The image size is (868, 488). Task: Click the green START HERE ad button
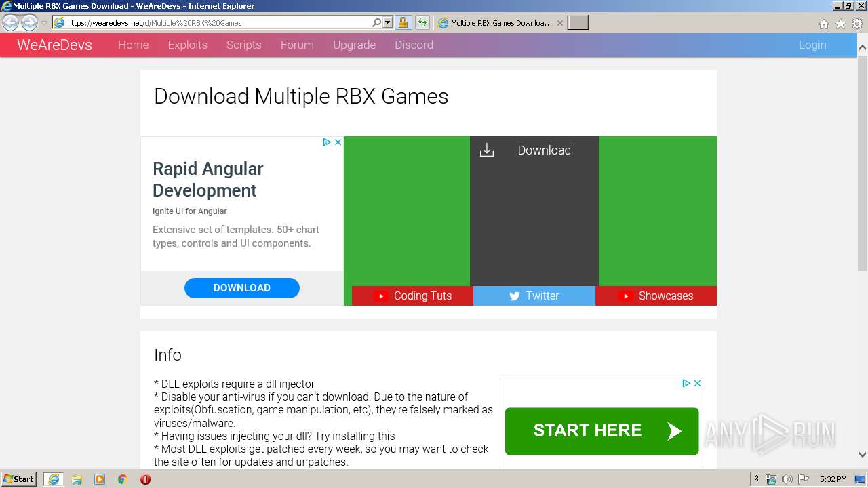(601, 431)
